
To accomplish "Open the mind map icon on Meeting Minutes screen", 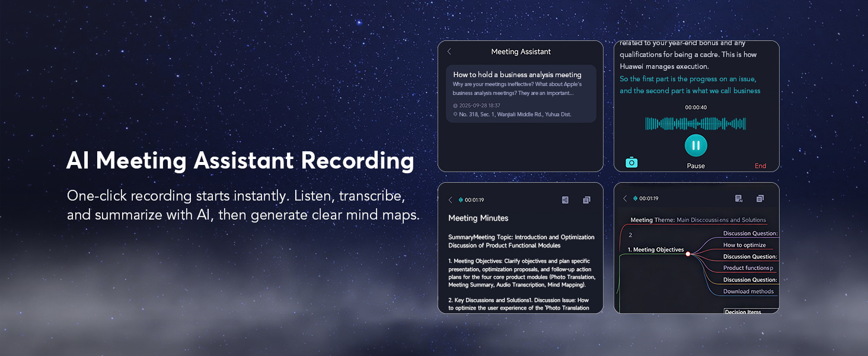I will [565, 200].
